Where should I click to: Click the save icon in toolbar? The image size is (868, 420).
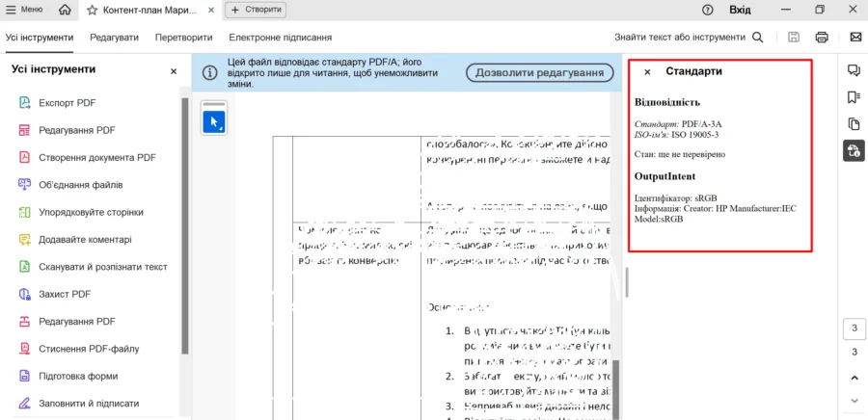[x=793, y=38]
